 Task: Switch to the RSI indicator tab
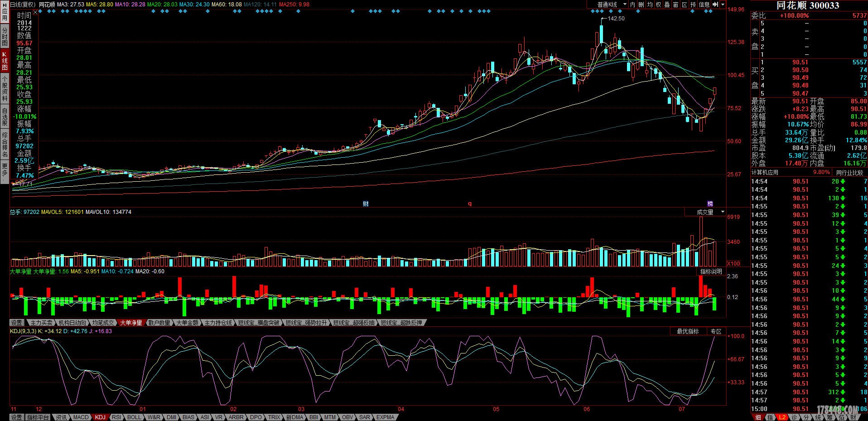click(x=116, y=417)
